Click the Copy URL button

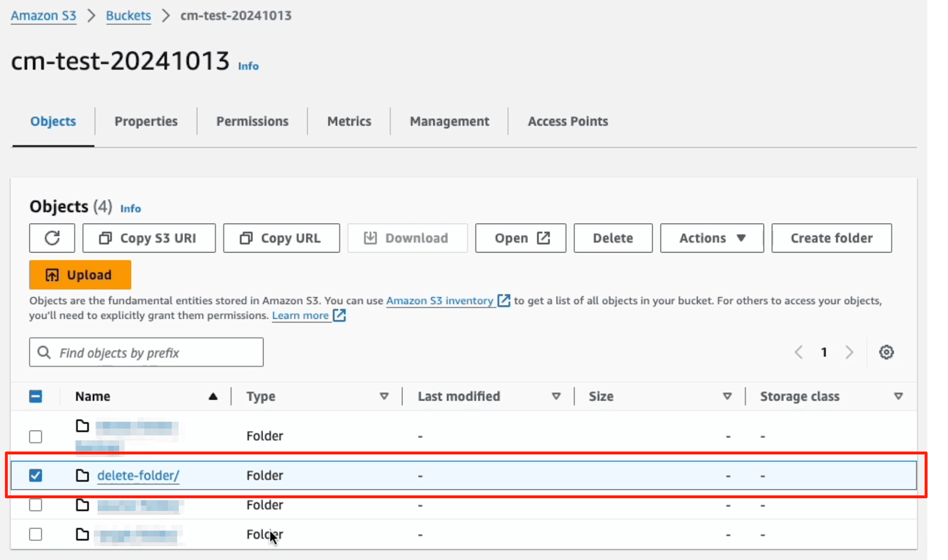tap(282, 238)
